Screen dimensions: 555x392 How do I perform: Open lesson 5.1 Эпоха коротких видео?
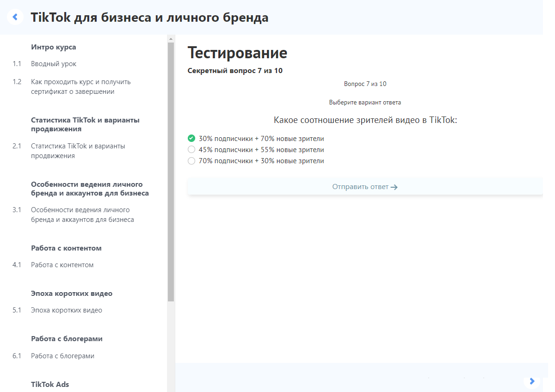click(x=67, y=310)
